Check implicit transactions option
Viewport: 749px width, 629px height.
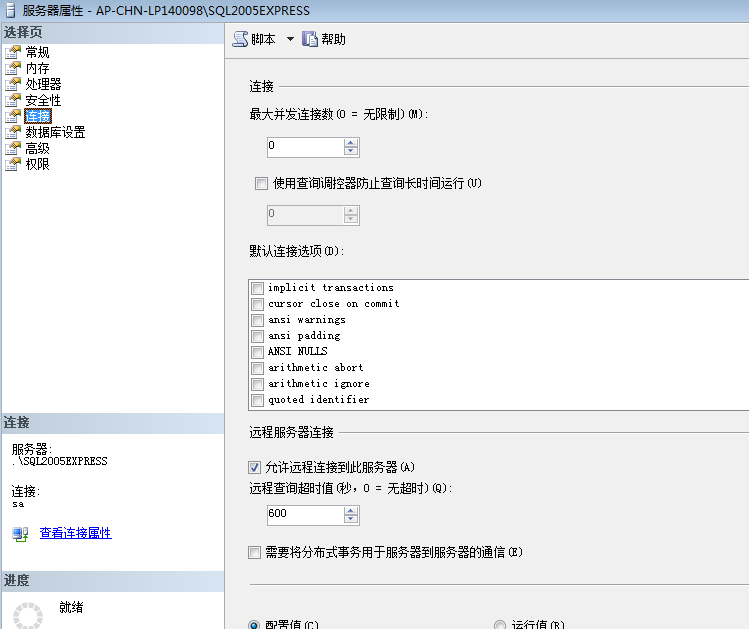[x=257, y=288]
